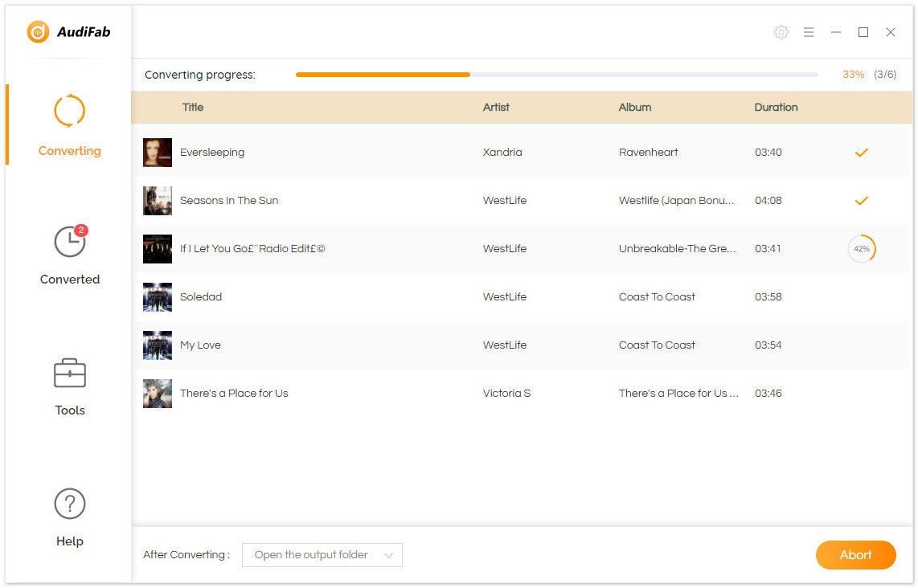918x588 pixels.
Task: Click the WestLife artist for My Love
Action: pyautogui.click(x=505, y=345)
